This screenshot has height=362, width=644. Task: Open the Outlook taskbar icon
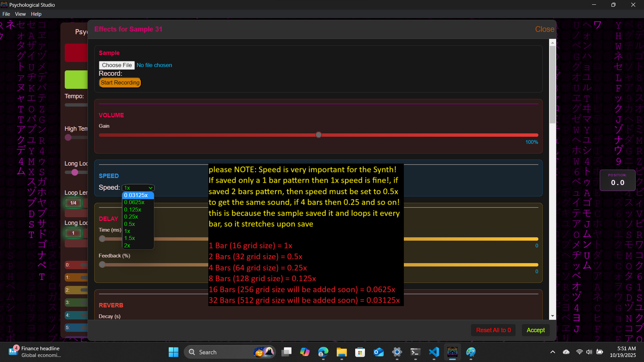pos(378,352)
